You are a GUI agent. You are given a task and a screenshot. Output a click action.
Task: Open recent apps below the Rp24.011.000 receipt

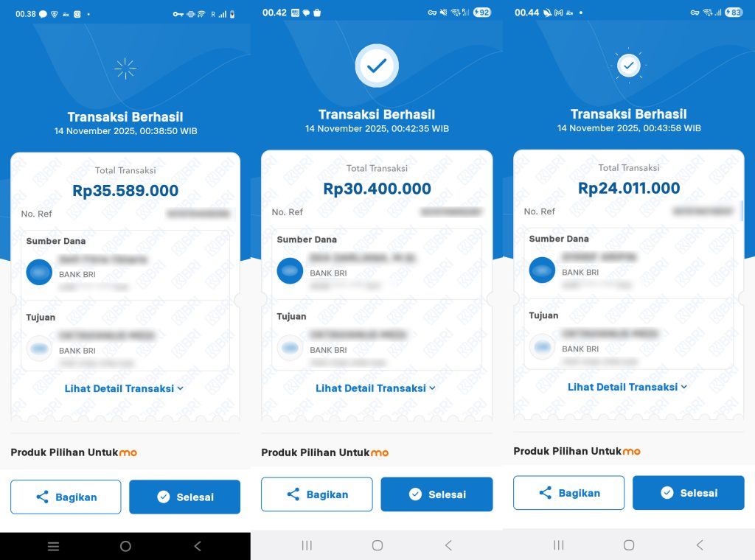tap(559, 545)
